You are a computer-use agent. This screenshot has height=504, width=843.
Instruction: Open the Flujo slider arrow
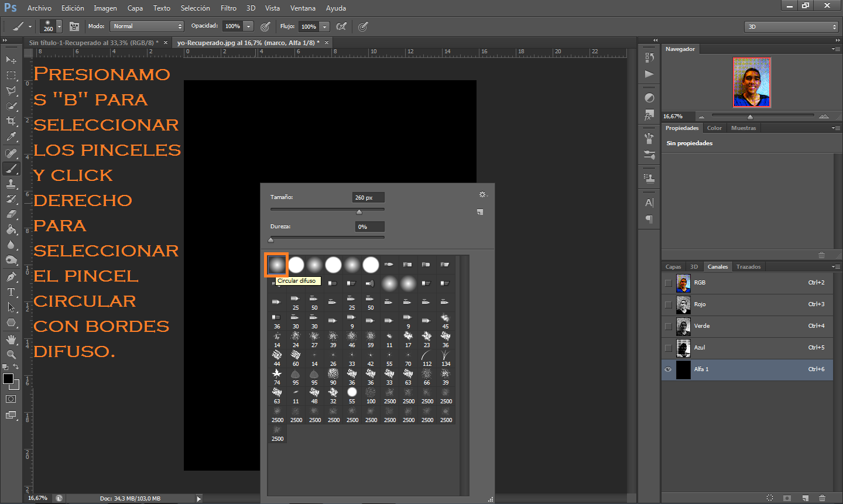point(325,26)
